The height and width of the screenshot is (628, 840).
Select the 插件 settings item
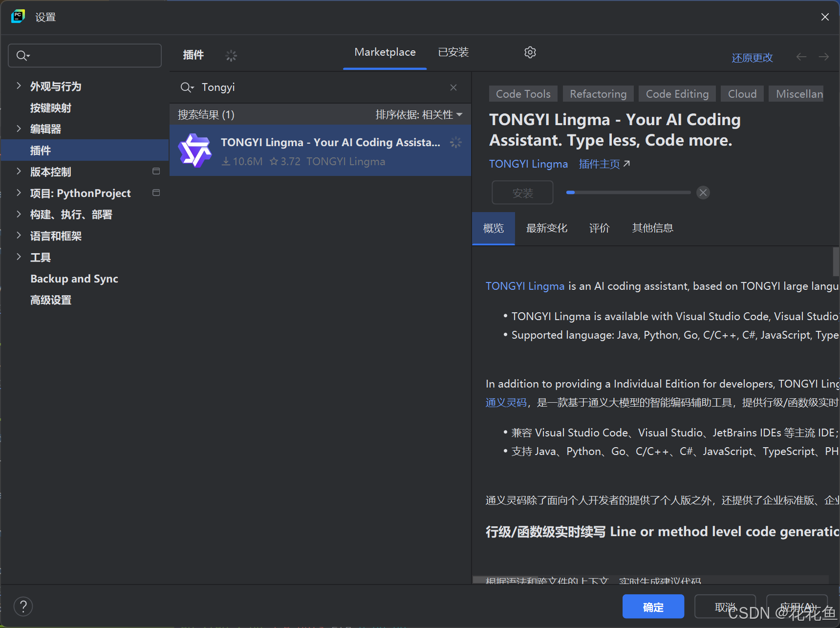[x=85, y=150]
